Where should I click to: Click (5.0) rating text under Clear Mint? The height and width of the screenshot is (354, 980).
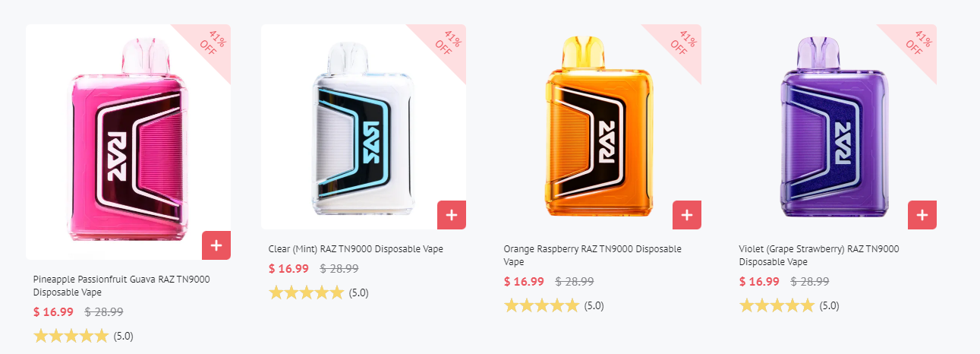point(359,293)
